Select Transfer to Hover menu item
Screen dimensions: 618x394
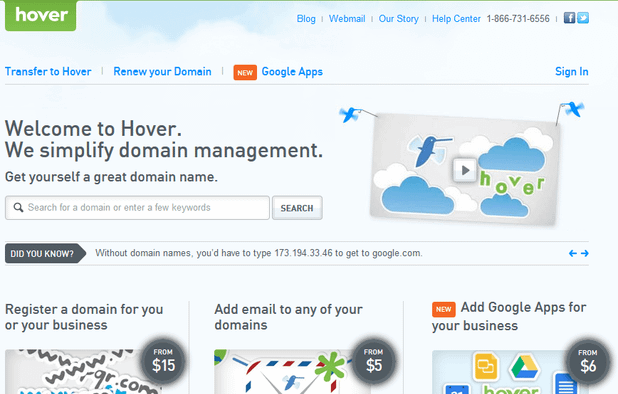[x=48, y=71]
